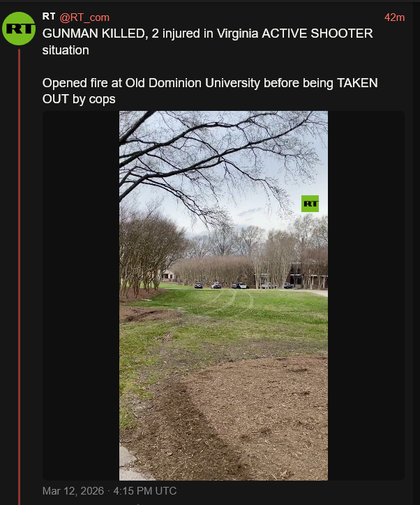Play the Old Dominion University campus video

pyautogui.click(x=223, y=296)
